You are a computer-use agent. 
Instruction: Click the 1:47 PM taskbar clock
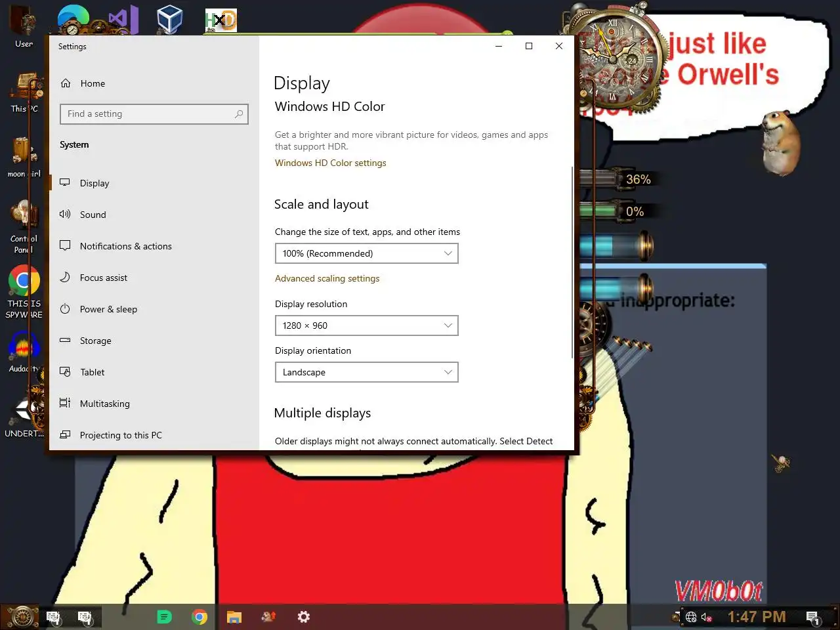tap(756, 617)
